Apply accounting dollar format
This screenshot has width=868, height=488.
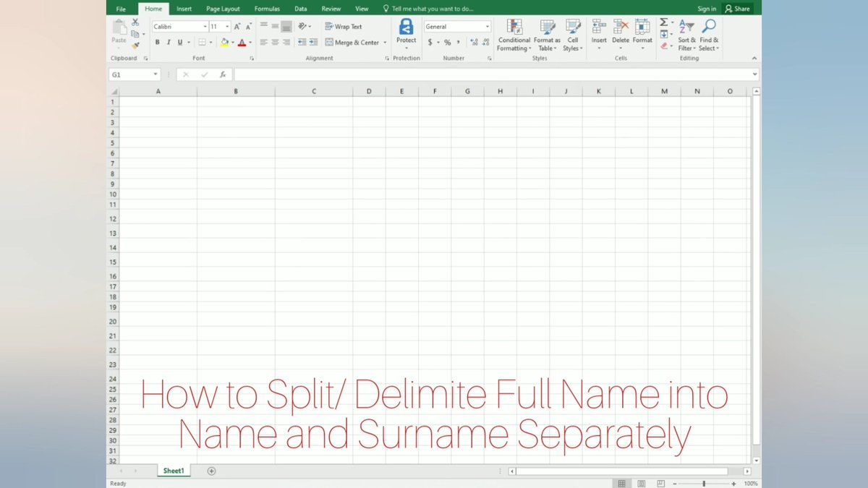tap(430, 43)
